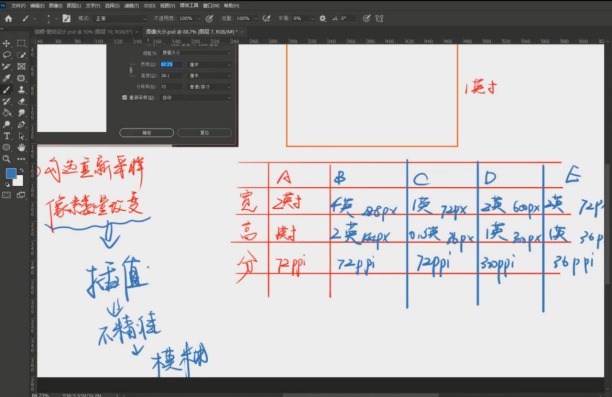Screen dimensions: 612x397
Task: Select the Zoom tool in toolbox
Action: [x=7, y=159]
